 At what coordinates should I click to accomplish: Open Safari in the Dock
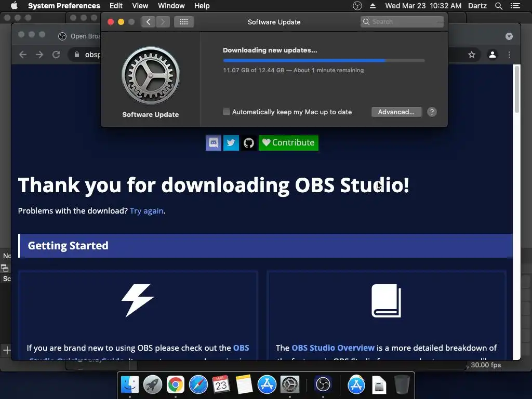pyautogui.click(x=198, y=385)
